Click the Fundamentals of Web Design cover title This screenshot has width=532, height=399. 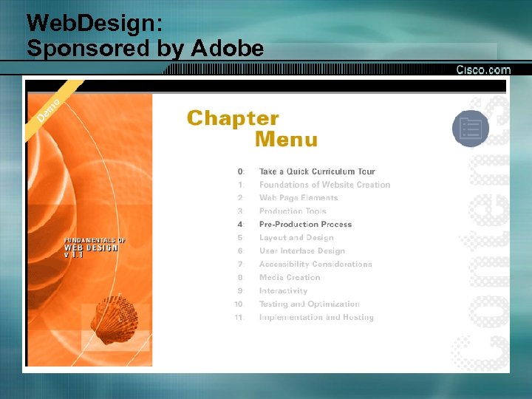click(95, 248)
